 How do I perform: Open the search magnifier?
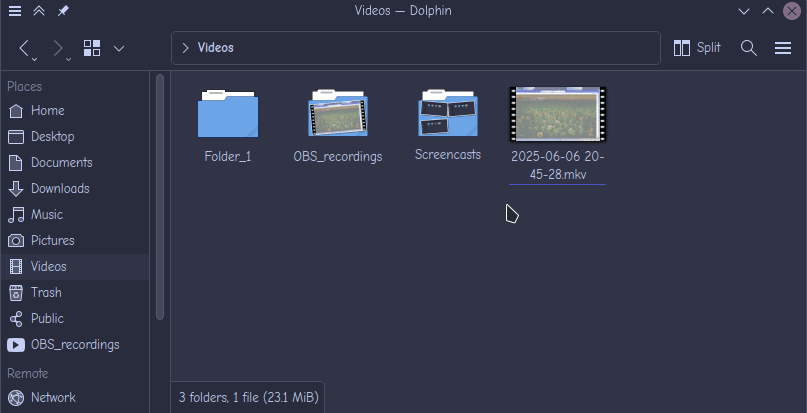(748, 48)
